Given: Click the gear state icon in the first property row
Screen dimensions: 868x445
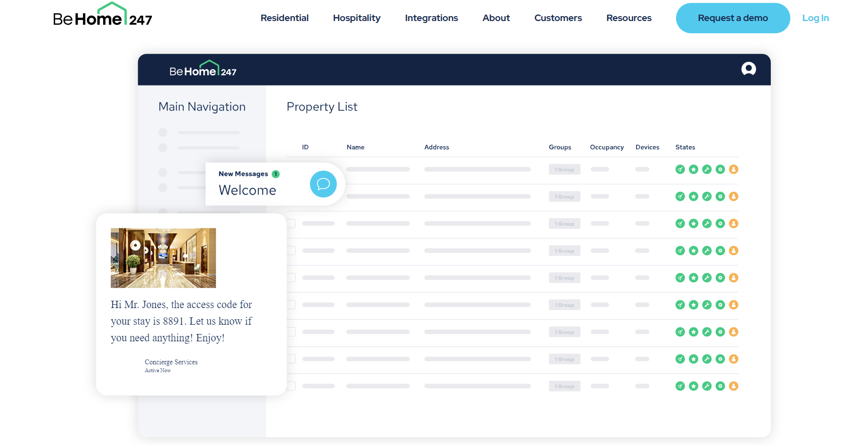Looking at the screenshot, I should pos(720,169).
